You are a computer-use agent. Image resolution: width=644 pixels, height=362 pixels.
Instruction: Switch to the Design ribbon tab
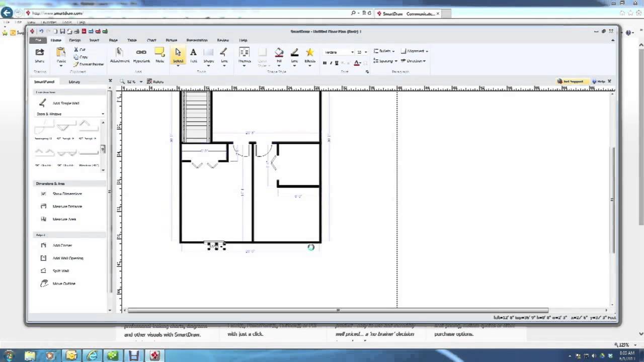click(x=74, y=40)
